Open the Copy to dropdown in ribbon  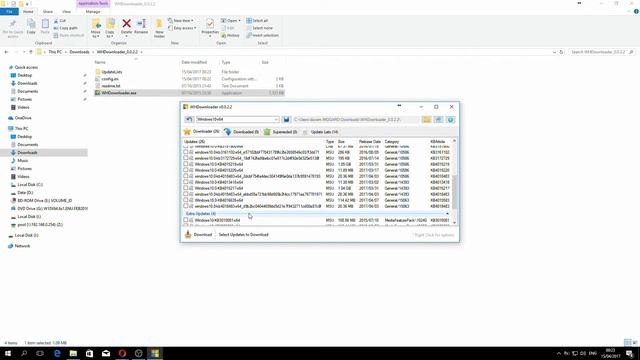pos(110,35)
